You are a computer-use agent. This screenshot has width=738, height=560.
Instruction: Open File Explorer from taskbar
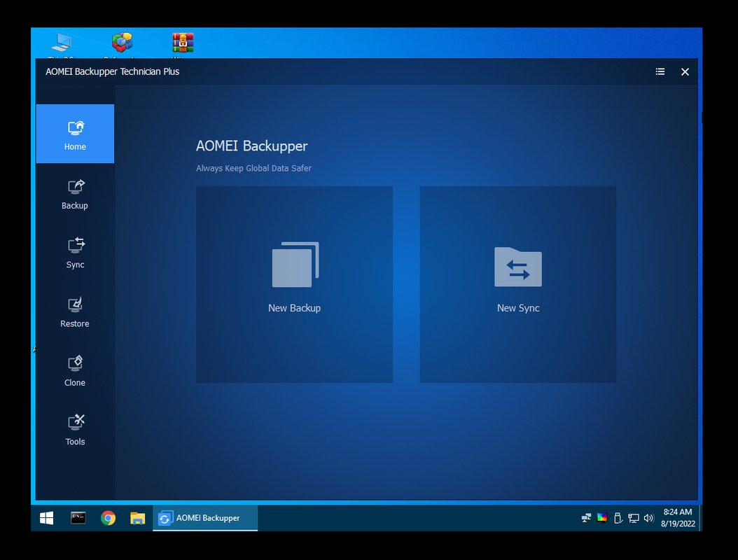pos(137,518)
